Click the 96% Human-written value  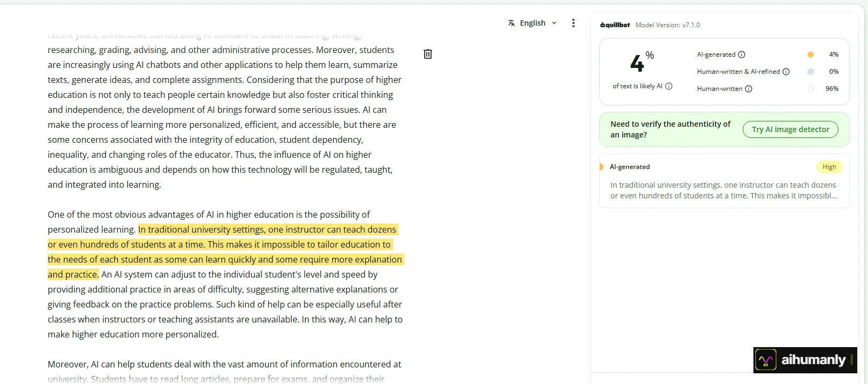click(832, 89)
